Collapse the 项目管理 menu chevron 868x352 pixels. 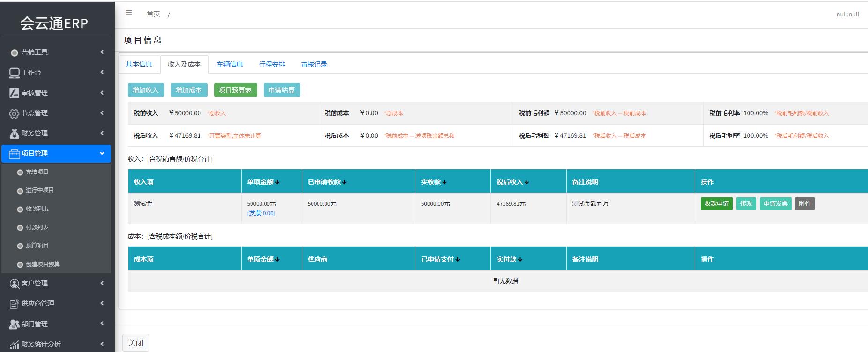(102, 153)
